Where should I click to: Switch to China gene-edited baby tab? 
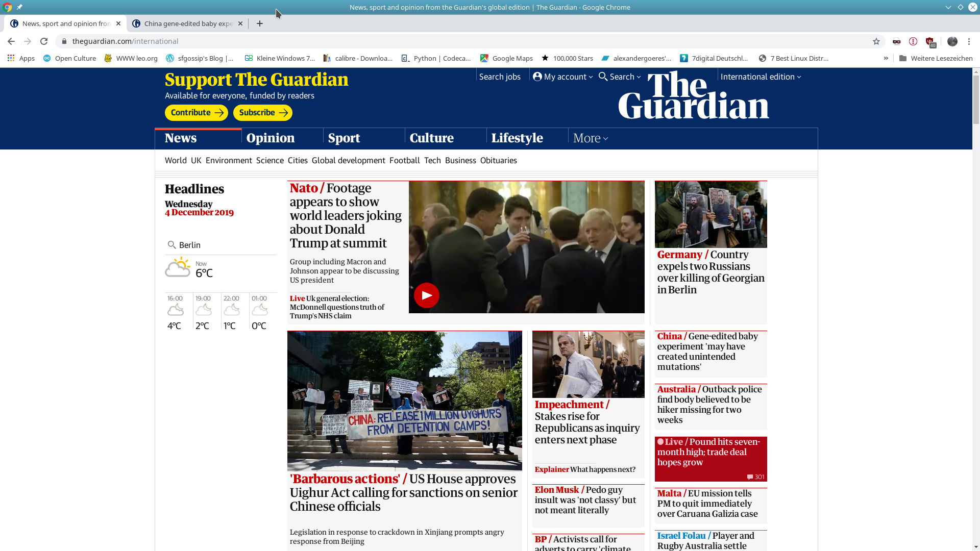[184, 23]
